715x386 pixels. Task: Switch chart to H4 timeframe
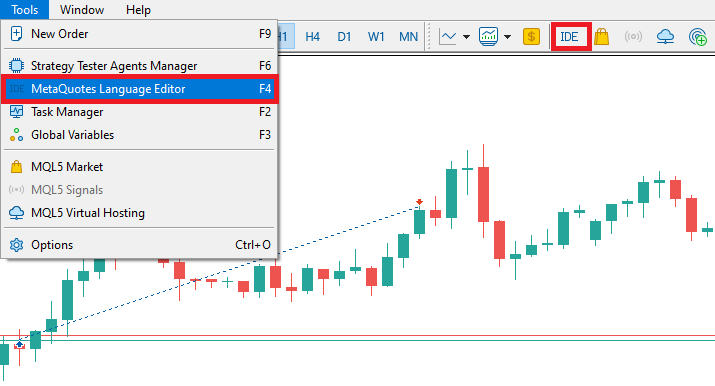click(x=312, y=36)
